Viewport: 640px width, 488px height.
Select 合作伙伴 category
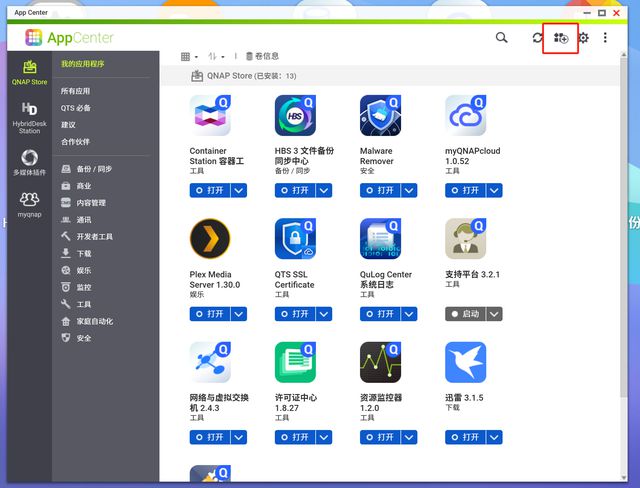(76, 142)
